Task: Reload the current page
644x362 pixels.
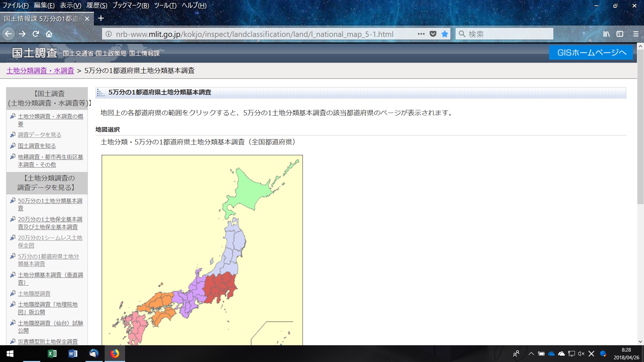Action: click(x=36, y=34)
